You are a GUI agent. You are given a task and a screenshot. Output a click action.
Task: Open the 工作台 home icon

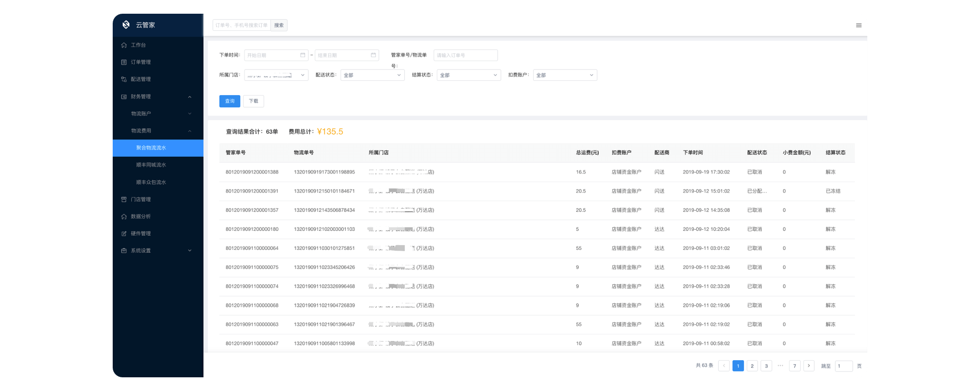(124, 45)
